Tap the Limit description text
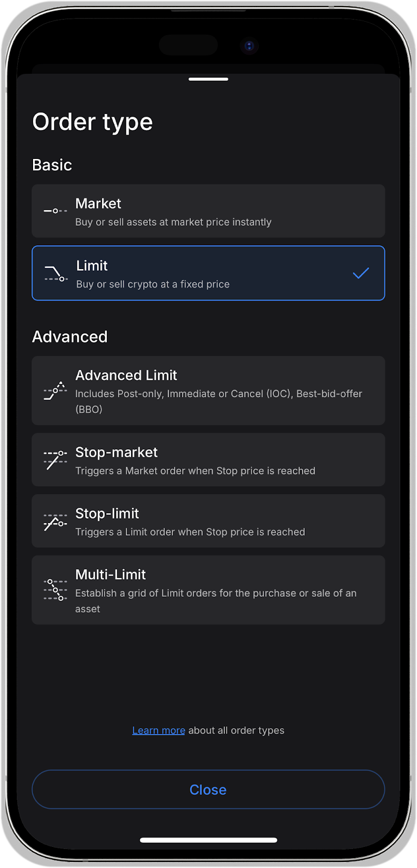417x868 pixels. [x=153, y=284]
